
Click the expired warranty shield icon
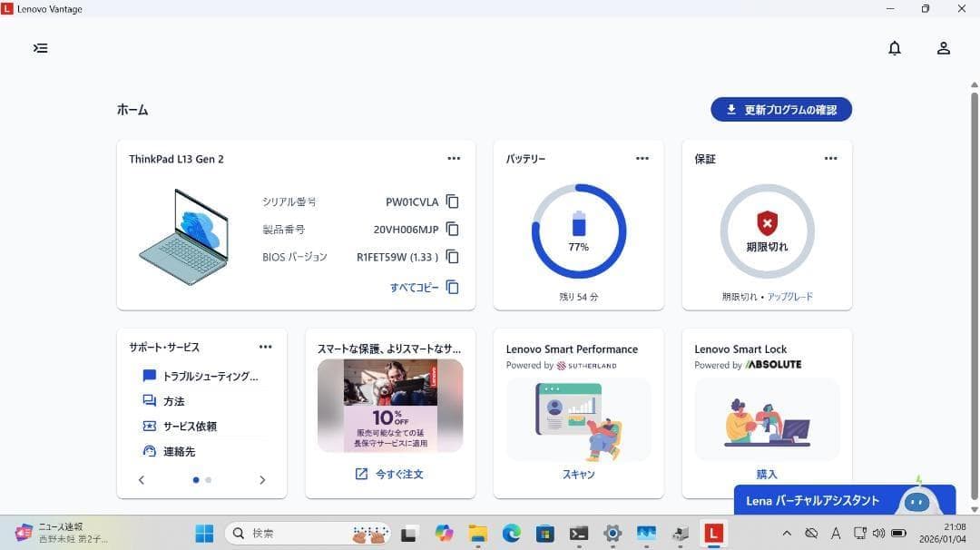[x=767, y=222]
